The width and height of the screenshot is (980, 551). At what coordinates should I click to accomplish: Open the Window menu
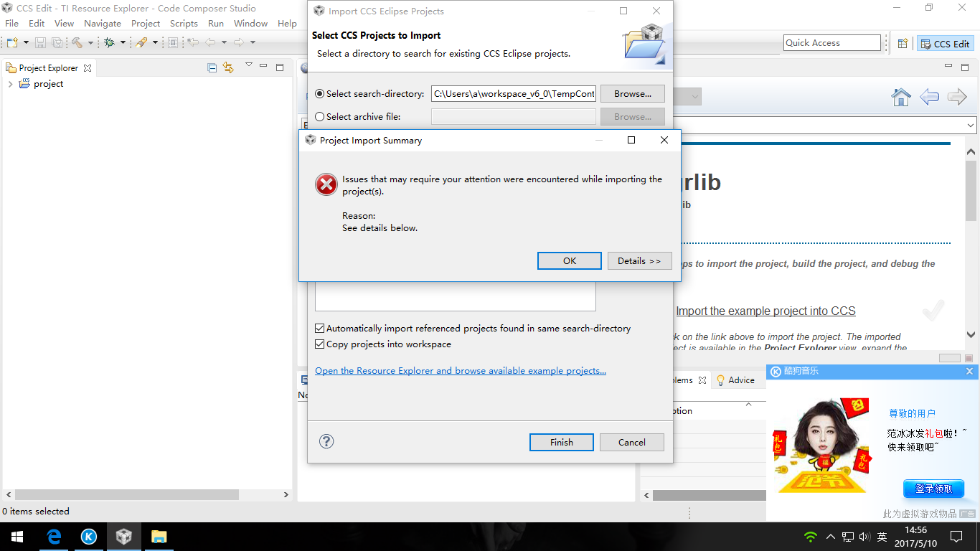tap(250, 24)
